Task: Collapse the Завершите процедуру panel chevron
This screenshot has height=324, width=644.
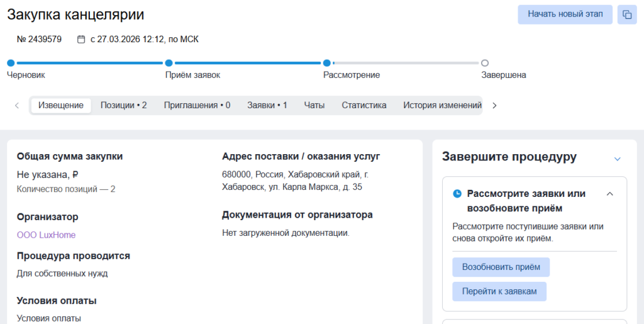Action: pos(617,159)
